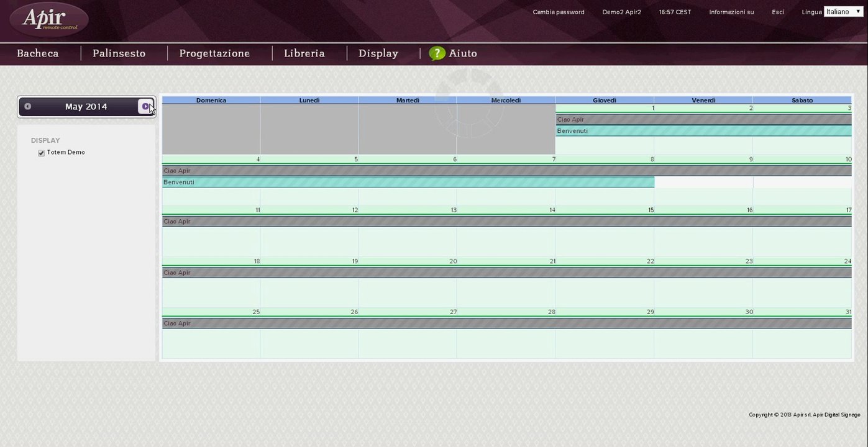Image resolution: width=868 pixels, height=447 pixels.
Task: Select the Ciao Apir event in May 11 week
Action: (x=507, y=222)
